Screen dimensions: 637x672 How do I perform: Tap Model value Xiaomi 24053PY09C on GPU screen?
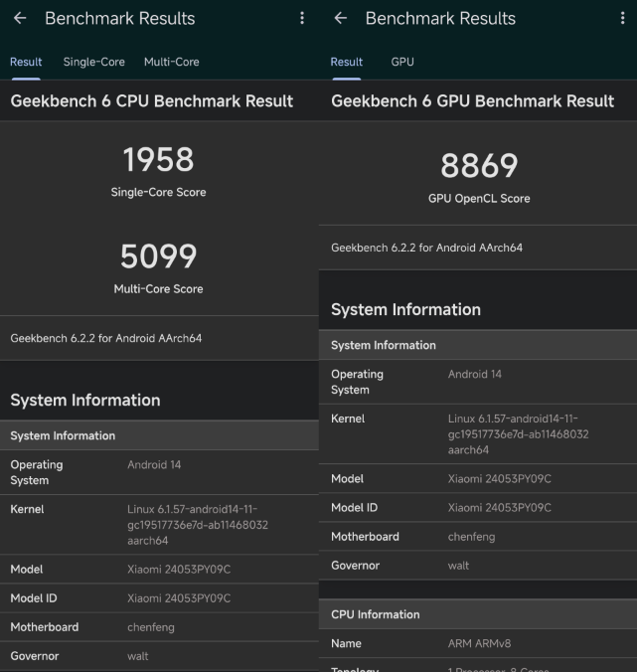500,479
